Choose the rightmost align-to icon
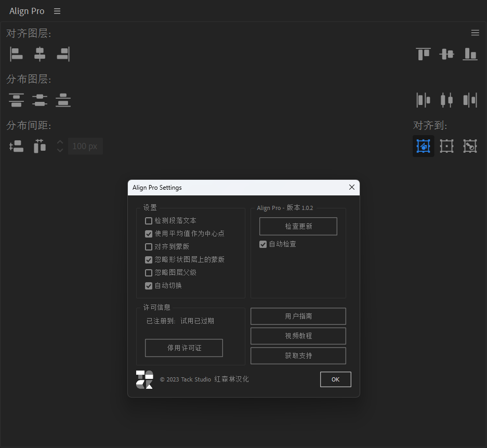487x448 pixels. point(470,146)
